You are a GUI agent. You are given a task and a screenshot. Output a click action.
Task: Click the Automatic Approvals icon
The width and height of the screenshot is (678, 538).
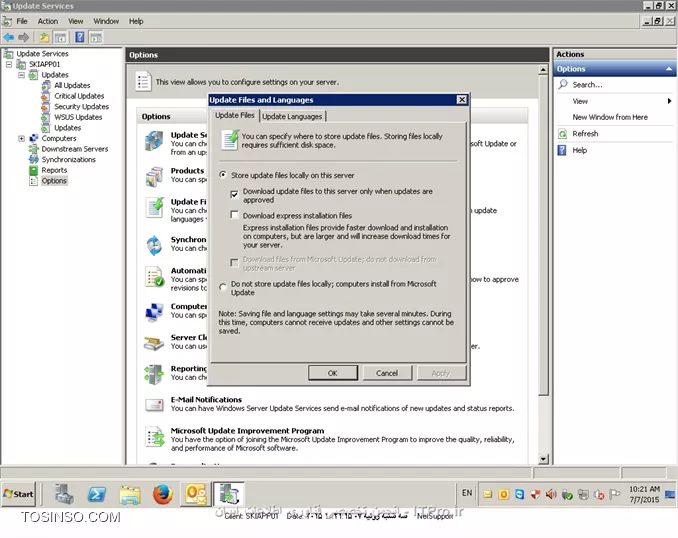click(x=154, y=276)
